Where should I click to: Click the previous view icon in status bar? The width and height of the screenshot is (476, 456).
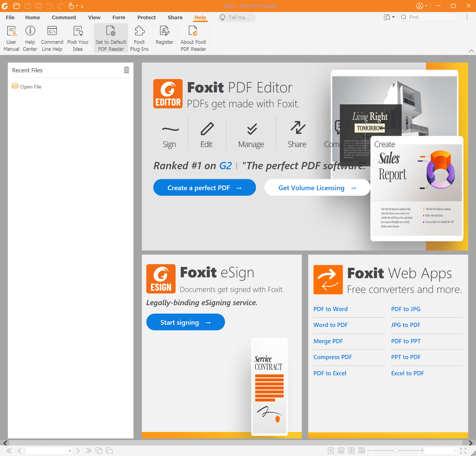point(99,450)
